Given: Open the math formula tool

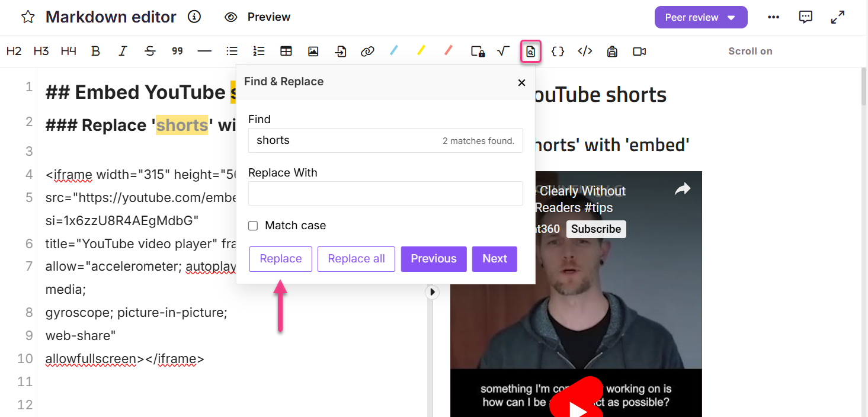Looking at the screenshot, I should click(503, 51).
